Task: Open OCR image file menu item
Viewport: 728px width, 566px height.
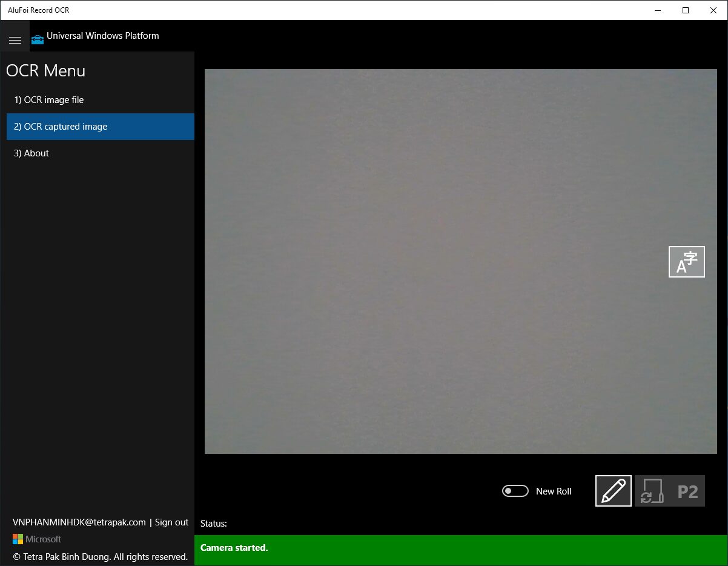Action: (101, 100)
